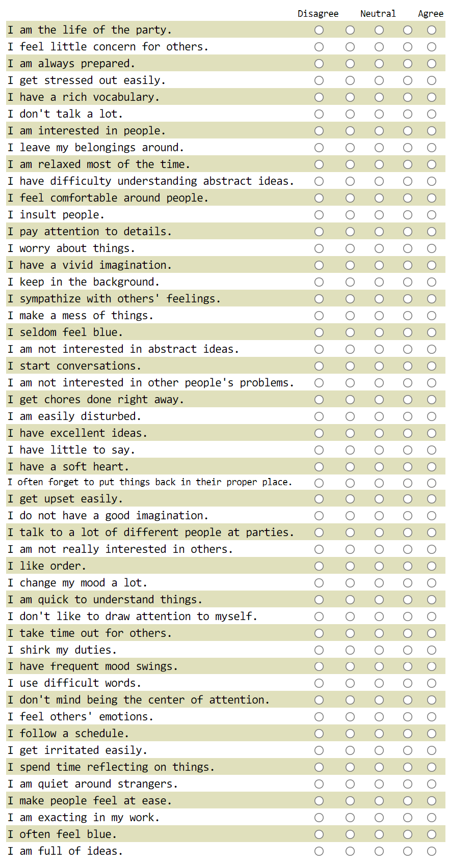Set "I pay attention to details" to Agree
449x868 pixels.
click(x=432, y=232)
